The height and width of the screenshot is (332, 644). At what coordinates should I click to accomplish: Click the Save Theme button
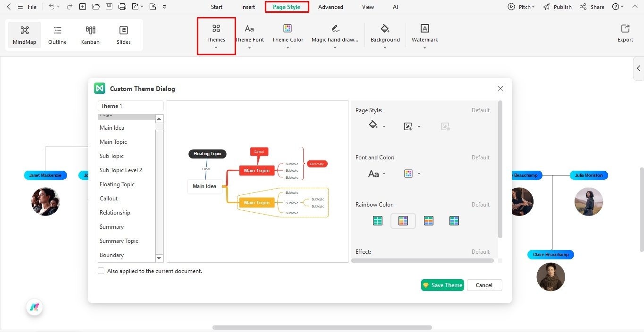(x=442, y=285)
